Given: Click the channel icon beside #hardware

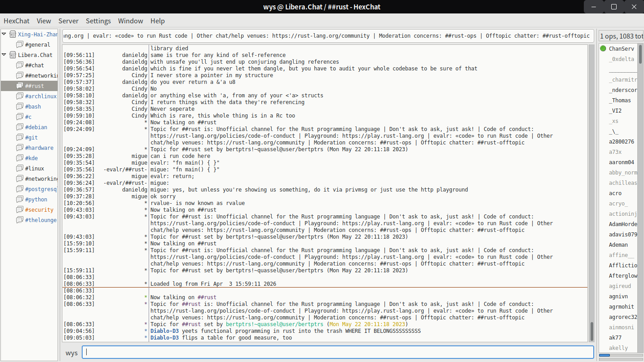Looking at the screenshot, I should tap(20, 148).
